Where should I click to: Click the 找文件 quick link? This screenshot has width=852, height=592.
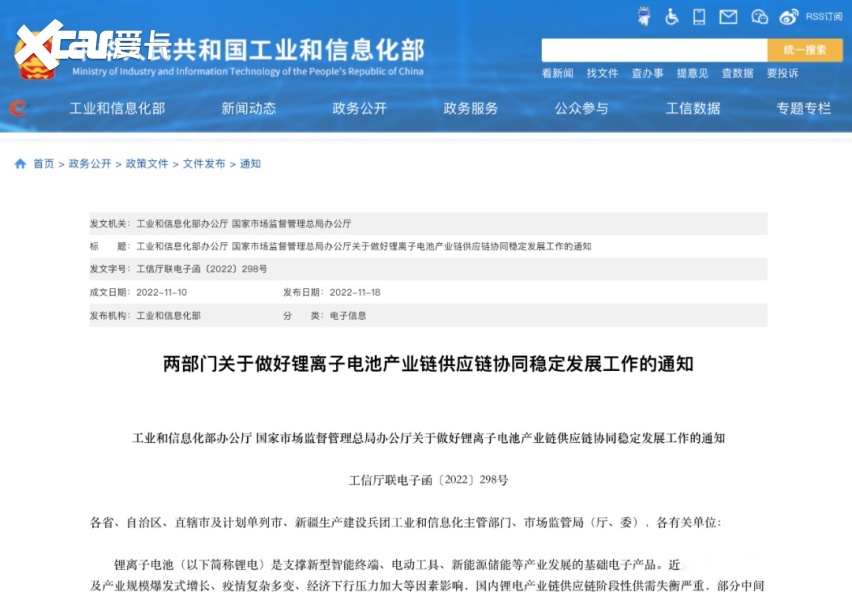coord(602,73)
